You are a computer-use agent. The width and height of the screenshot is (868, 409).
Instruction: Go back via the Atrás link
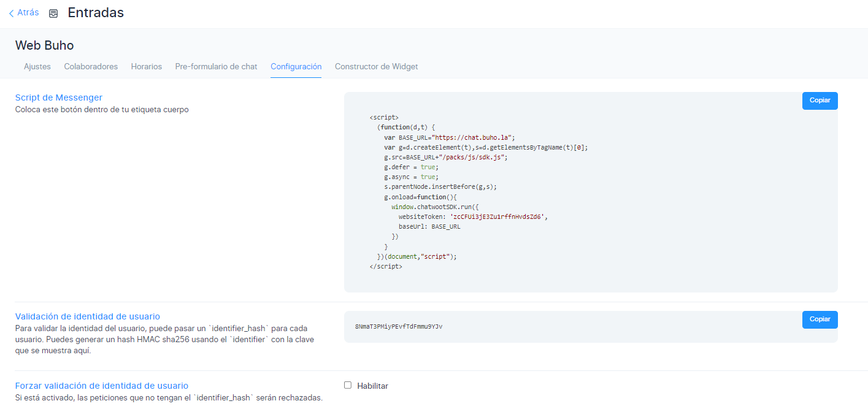pyautogui.click(x=28, y=13)
